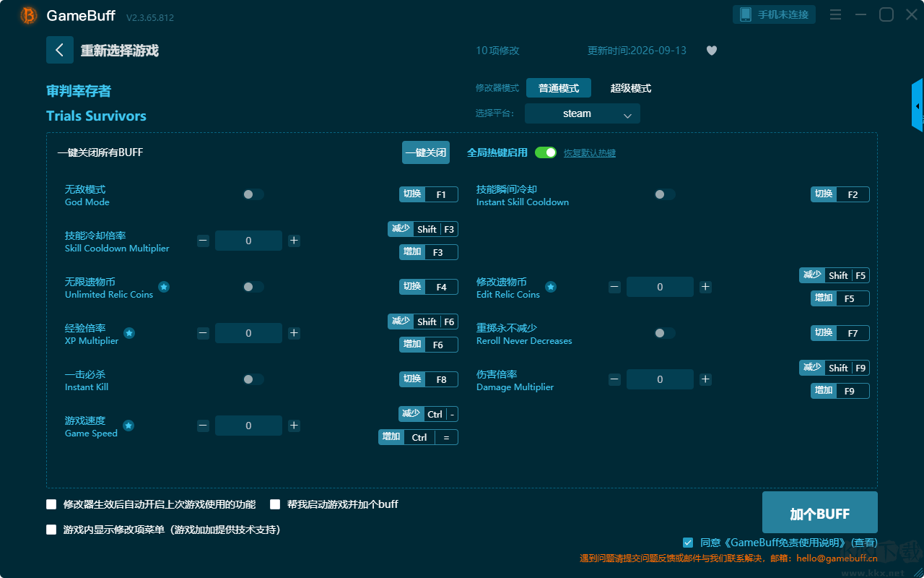Increase Edit Relic Coins with plus

tap(705, 287)
